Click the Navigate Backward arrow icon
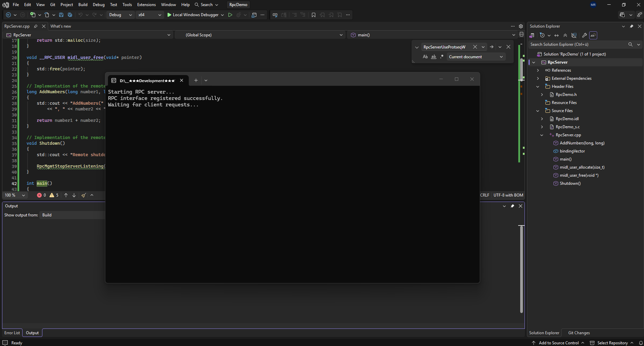This screenshot has width=644, height=346. pos(8,15)
